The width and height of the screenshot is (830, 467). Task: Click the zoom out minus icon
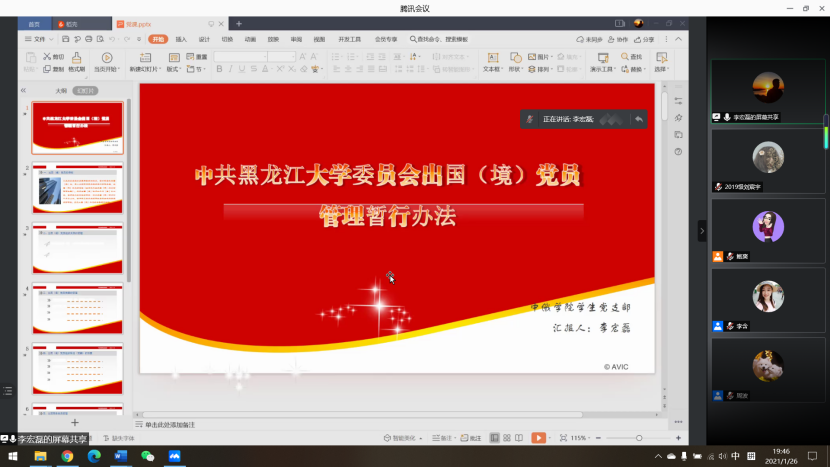598,438
